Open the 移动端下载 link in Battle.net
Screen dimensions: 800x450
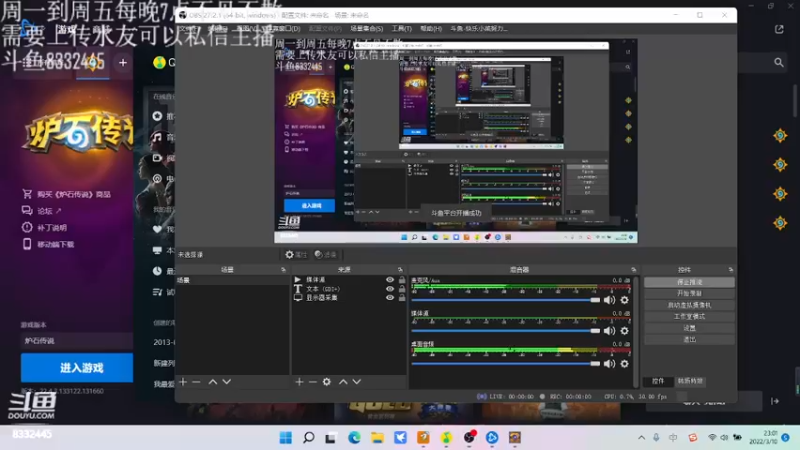48,244
